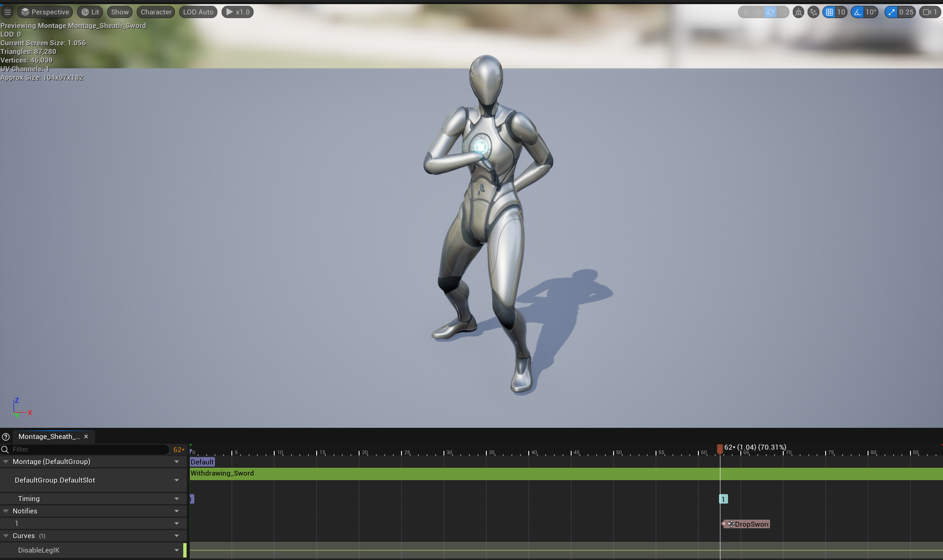Click the select mode arrow tool

(745, 12)
